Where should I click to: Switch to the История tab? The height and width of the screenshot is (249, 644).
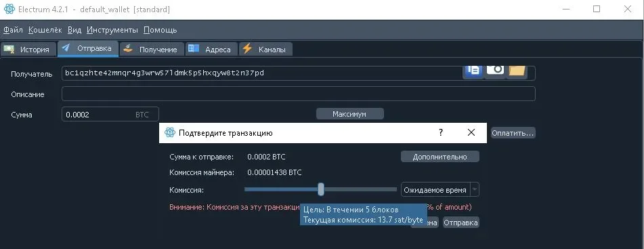[28, 50]
